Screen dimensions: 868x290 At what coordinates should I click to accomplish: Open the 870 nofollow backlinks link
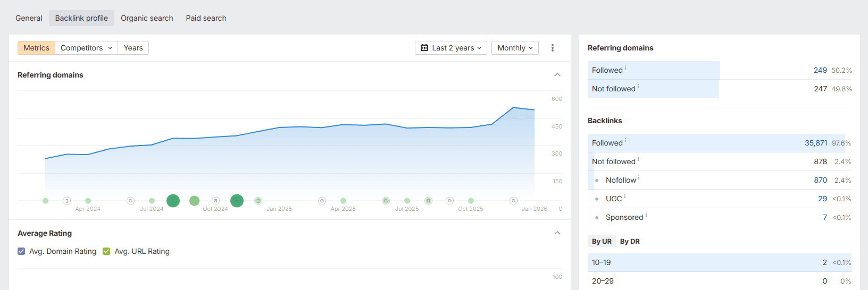(x=820, y=180)
